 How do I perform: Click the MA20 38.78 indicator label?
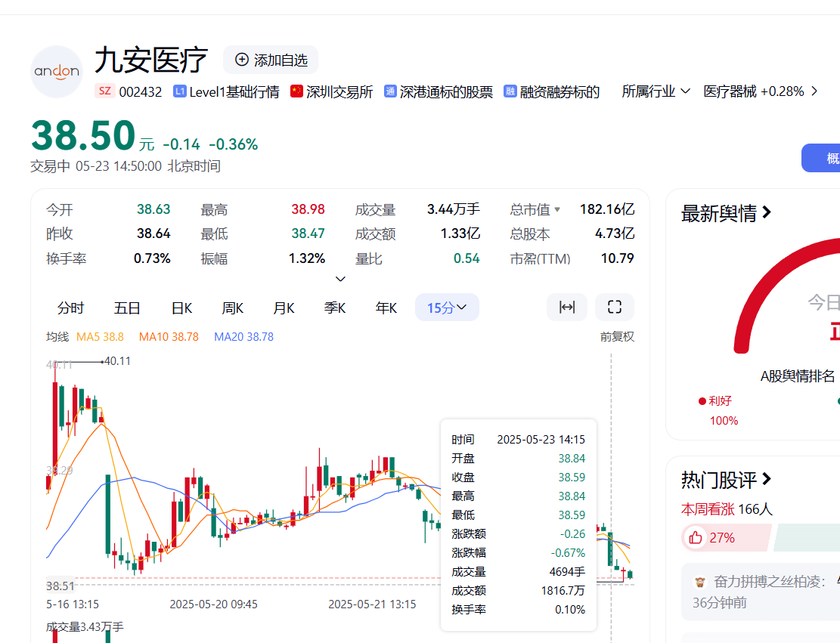coord(243,337)
